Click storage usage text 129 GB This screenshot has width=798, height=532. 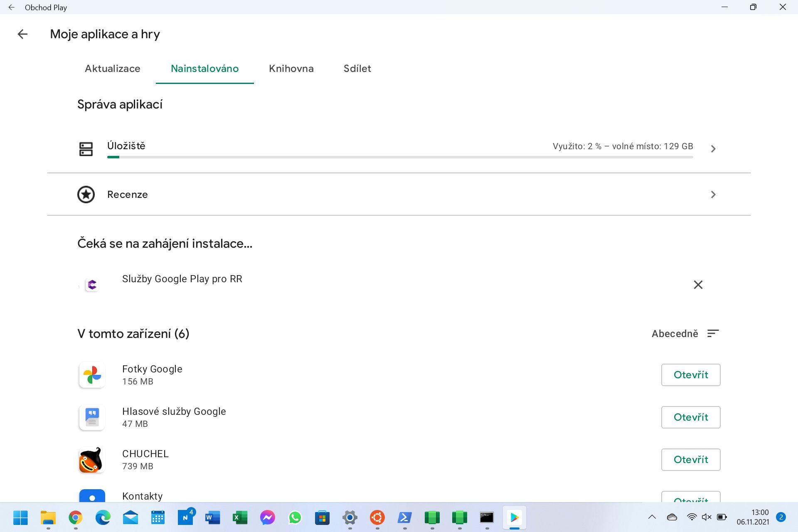click(623, 146)
